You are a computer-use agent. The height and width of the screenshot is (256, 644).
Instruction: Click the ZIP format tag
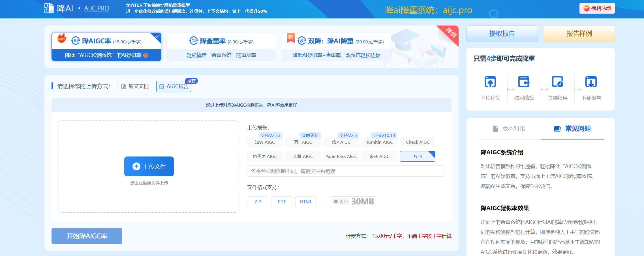[x=258, y=202]
